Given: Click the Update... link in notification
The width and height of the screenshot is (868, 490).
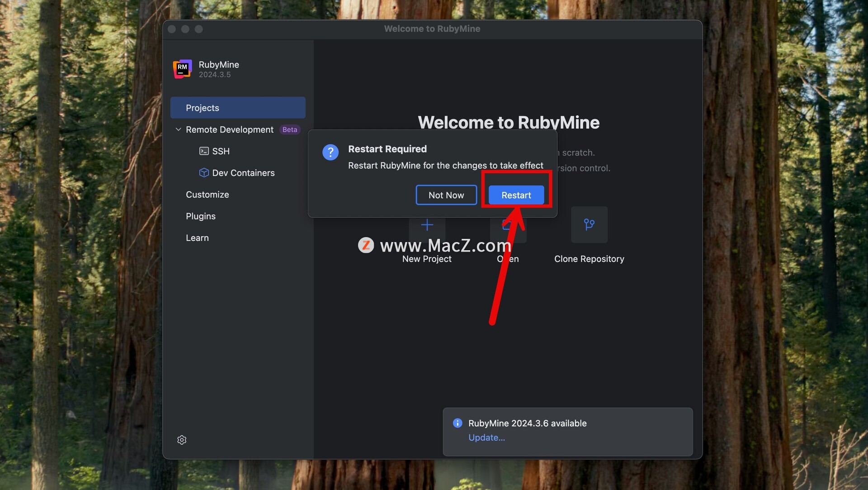Looking at the screenshot, I should 486,438.
